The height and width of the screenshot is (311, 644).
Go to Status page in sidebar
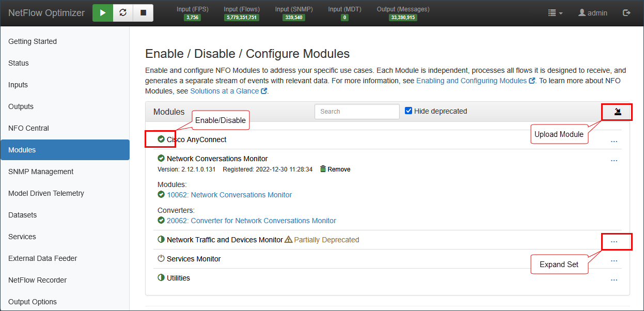pos(65,63)
